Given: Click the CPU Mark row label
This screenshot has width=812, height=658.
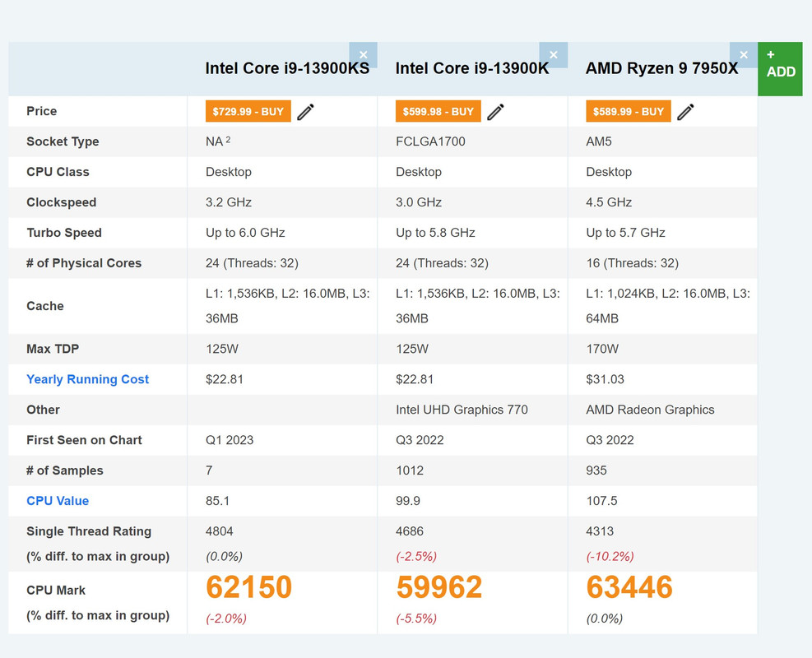Looking at the screenshot, I should coord(56,591).
